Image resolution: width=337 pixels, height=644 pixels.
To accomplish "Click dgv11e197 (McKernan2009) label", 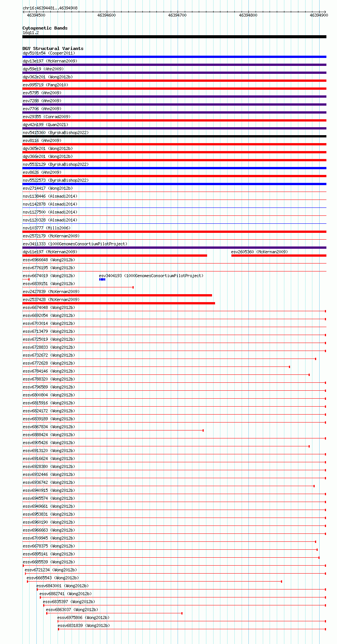I will click(x=50, y=252).
